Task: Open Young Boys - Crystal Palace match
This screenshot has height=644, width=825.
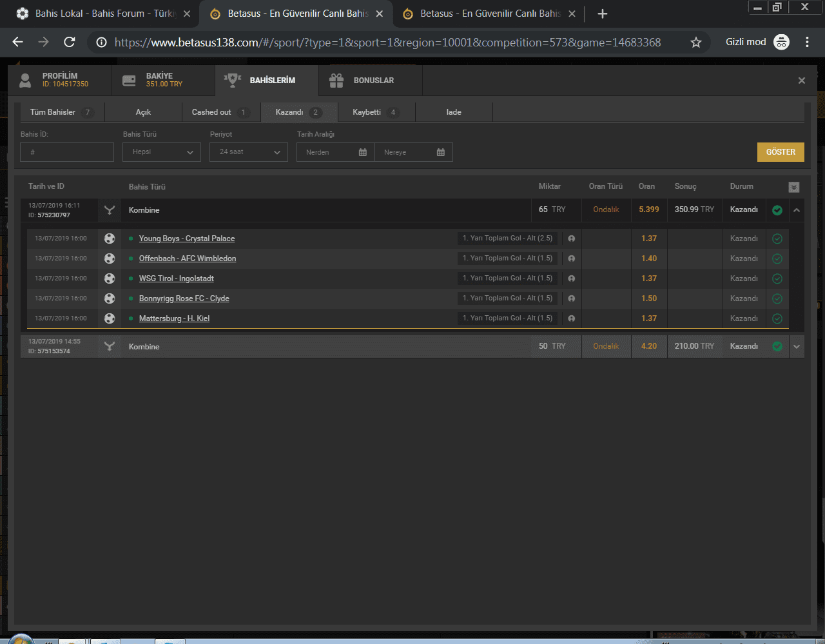Action: (x=187, y=239)
